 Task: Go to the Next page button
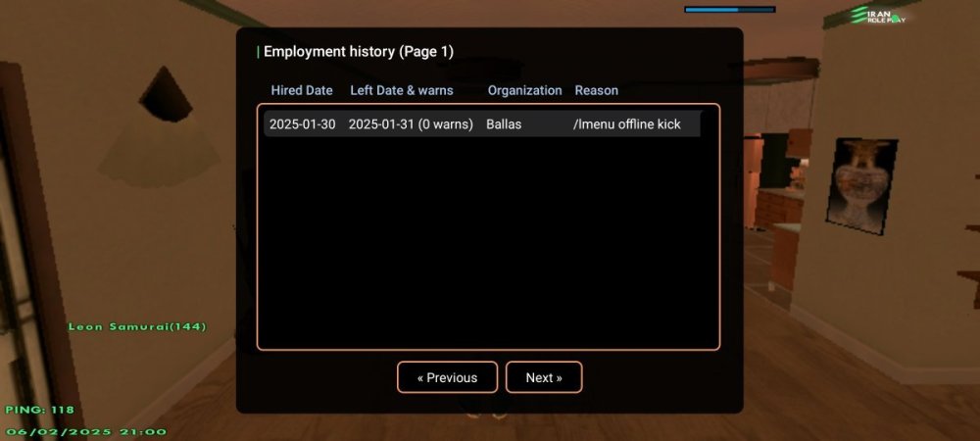(544, 377)
